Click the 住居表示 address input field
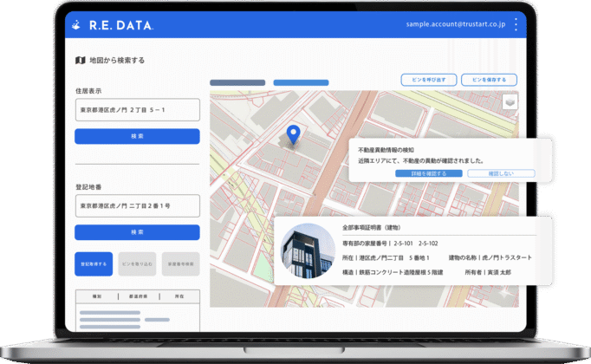 pyautogui.click(x=137, y=110)
